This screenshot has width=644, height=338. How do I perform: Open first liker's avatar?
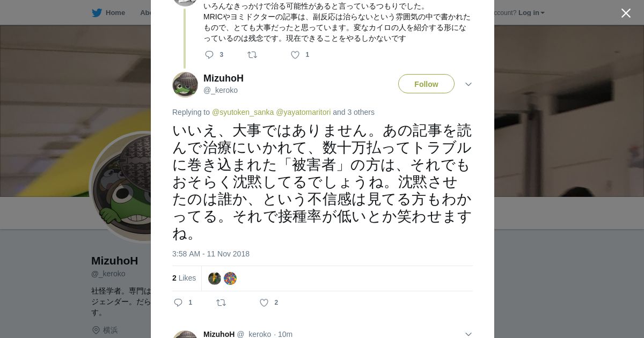[x=215, y=278]
